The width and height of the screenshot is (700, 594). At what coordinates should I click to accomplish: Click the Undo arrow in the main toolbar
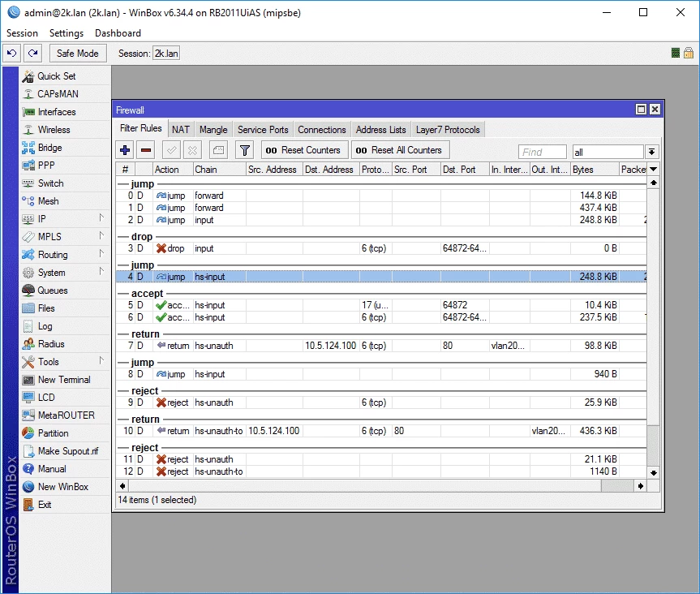click(x=11, y=53)
